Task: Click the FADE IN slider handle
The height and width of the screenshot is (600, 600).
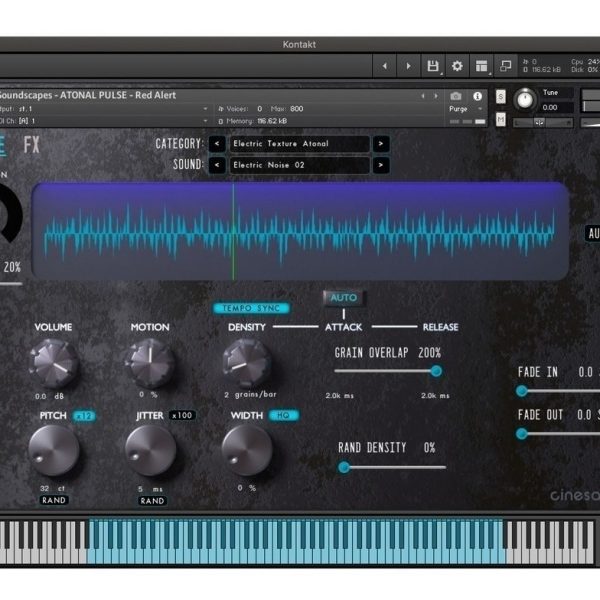Action: pyautogui.click(x=522, y=391)
